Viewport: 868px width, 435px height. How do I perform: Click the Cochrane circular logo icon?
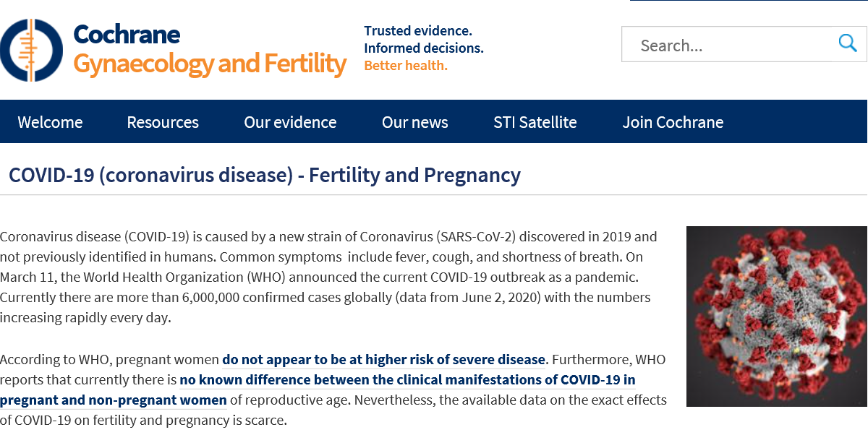[30, 50]
